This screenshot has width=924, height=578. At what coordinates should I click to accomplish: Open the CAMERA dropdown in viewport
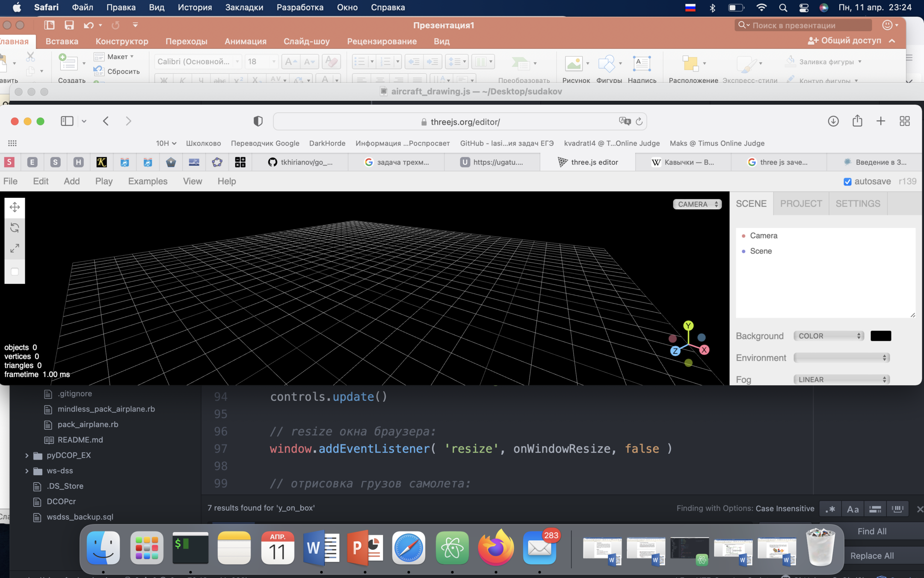(697, 204)
